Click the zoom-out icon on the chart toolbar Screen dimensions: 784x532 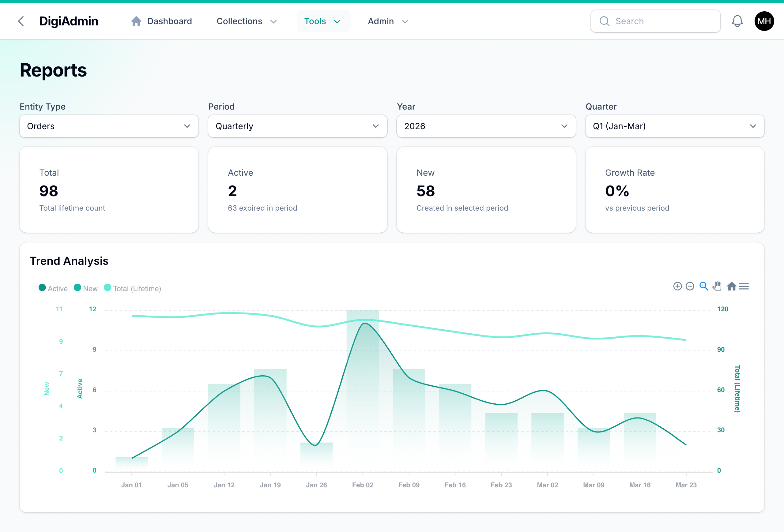pos(690,286)
